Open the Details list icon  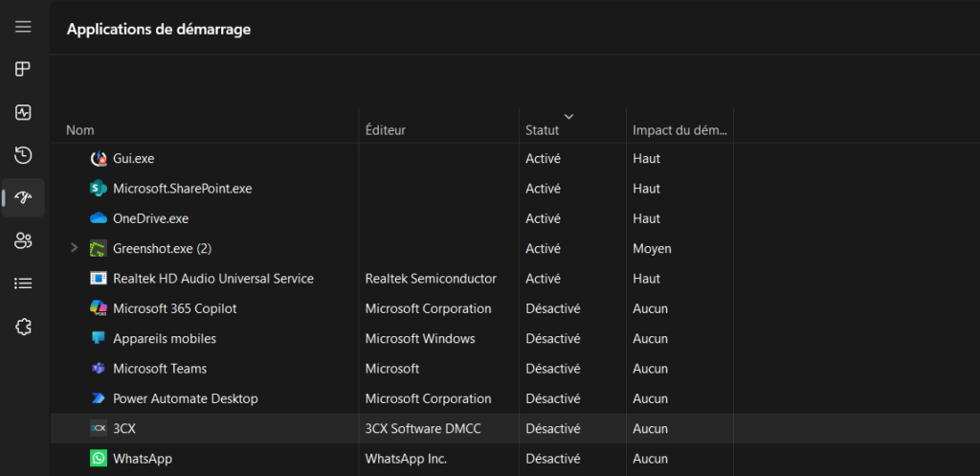point(24,283)
